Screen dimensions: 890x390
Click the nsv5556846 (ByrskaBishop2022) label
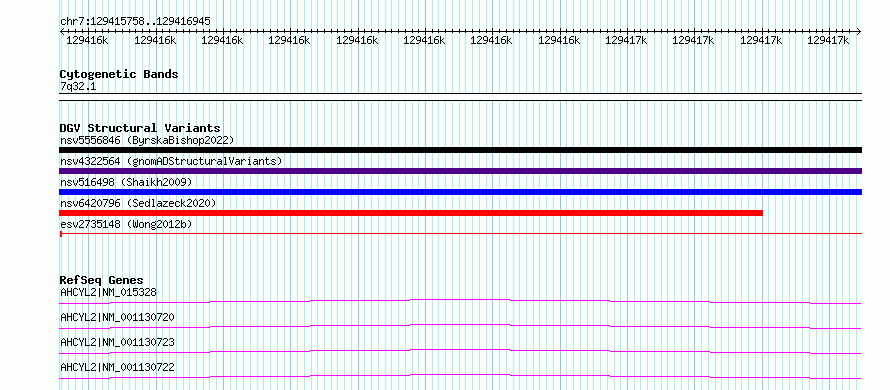[x=147, y=140]
